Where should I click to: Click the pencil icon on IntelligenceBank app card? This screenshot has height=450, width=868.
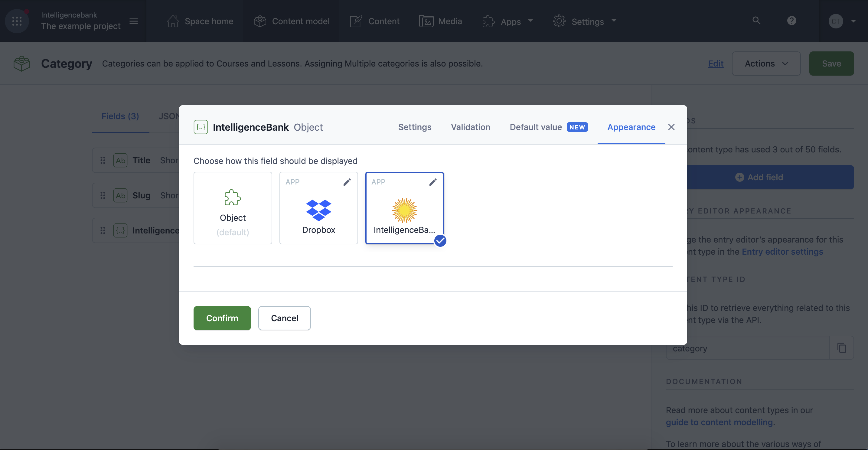pos(433,182)
